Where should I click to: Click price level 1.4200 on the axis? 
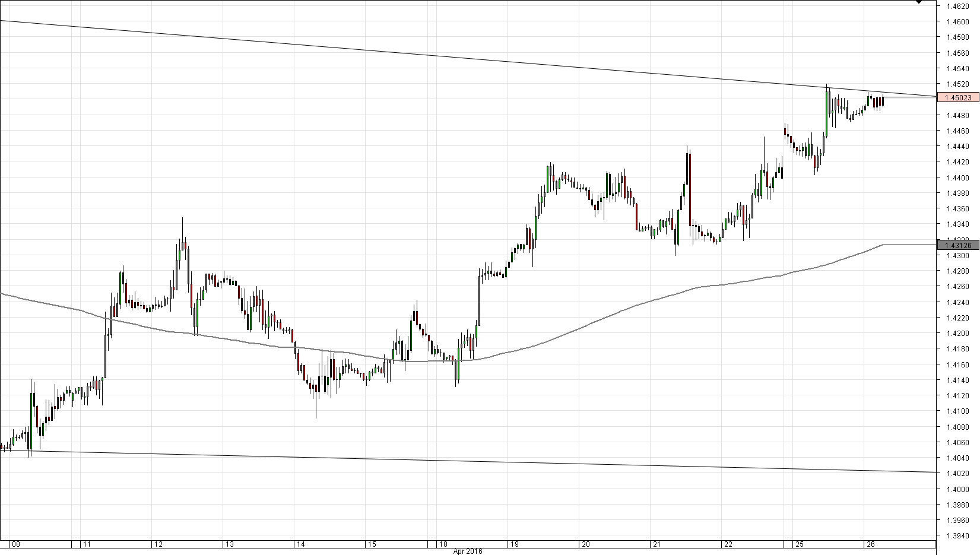tap(959, 334)
